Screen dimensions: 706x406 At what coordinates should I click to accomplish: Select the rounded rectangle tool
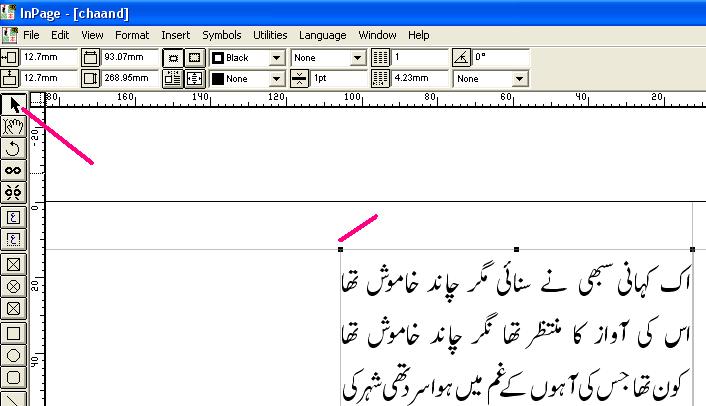click(14, 377)
